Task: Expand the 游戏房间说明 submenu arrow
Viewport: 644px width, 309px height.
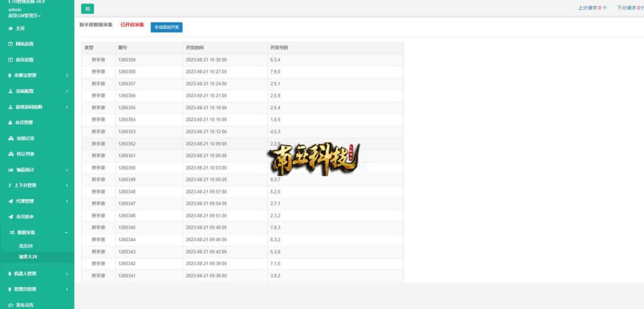Action: click(x=67, y=107)
